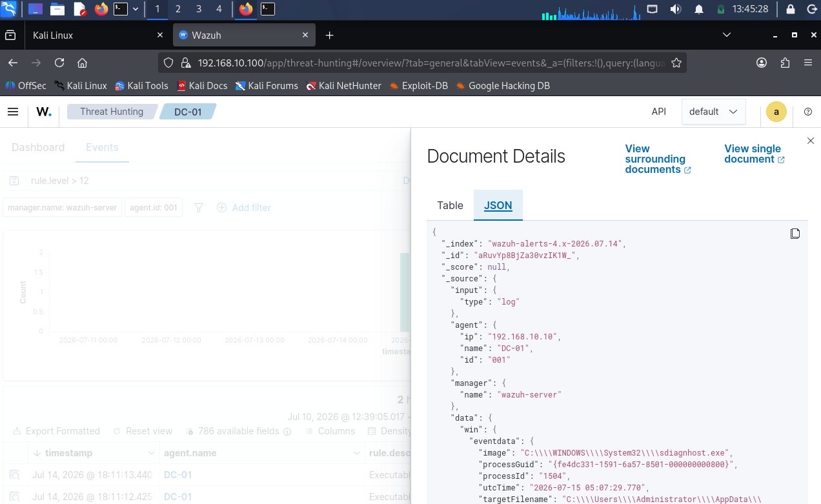The width and height of the screenshot is (821, 504).
Task: Inspect the 18:11:13.440 row document icon
Action: pos(14,475)
